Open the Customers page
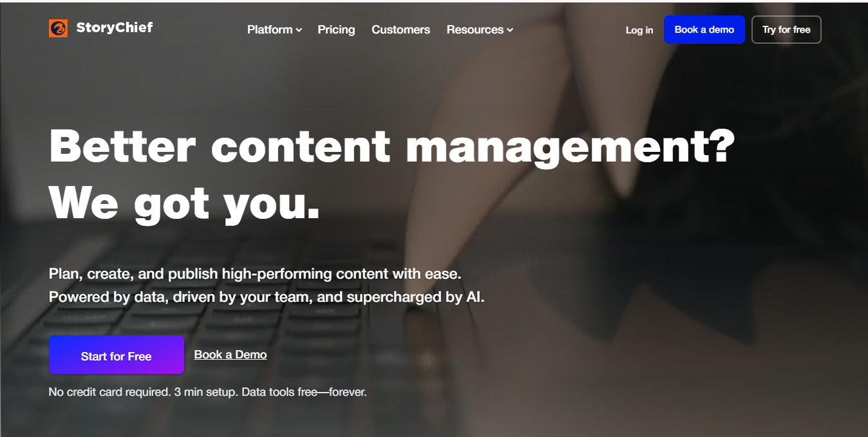Viewport: 868px width, 437px height. pos(401,30)
